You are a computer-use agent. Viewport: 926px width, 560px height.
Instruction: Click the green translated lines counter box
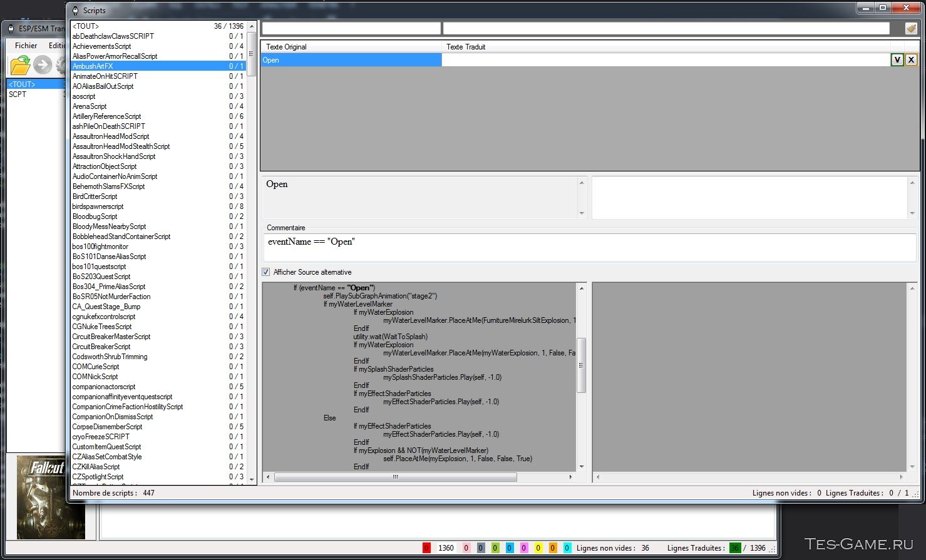pos(734,548)
